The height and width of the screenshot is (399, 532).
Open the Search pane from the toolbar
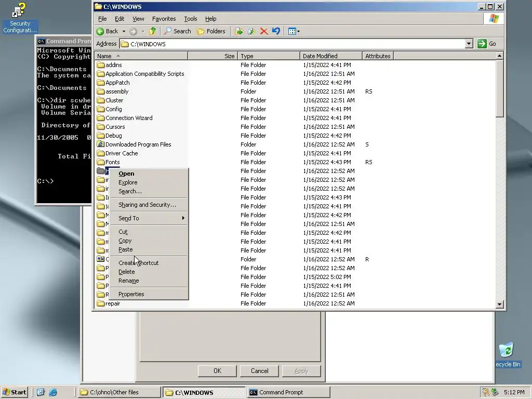[178, 31]
